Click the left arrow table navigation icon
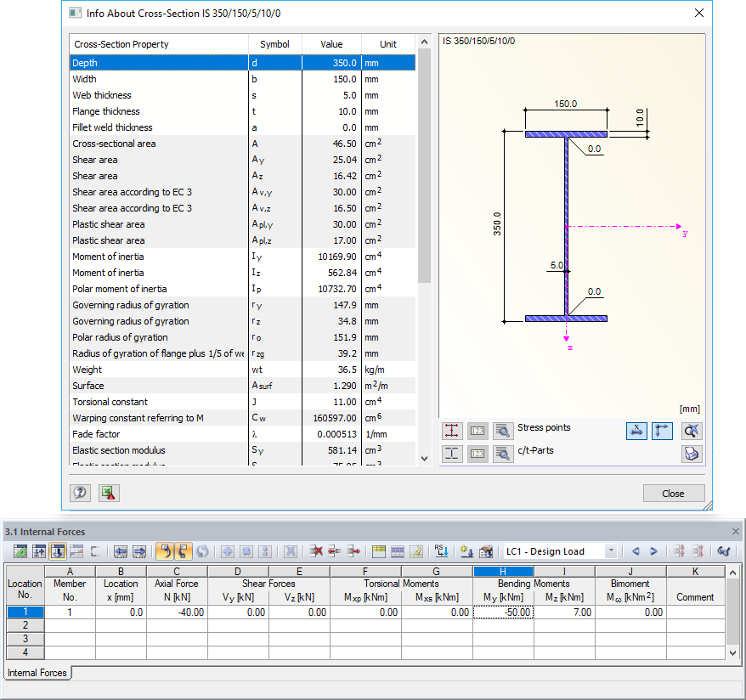746x700 pixels. pos(121,551)
